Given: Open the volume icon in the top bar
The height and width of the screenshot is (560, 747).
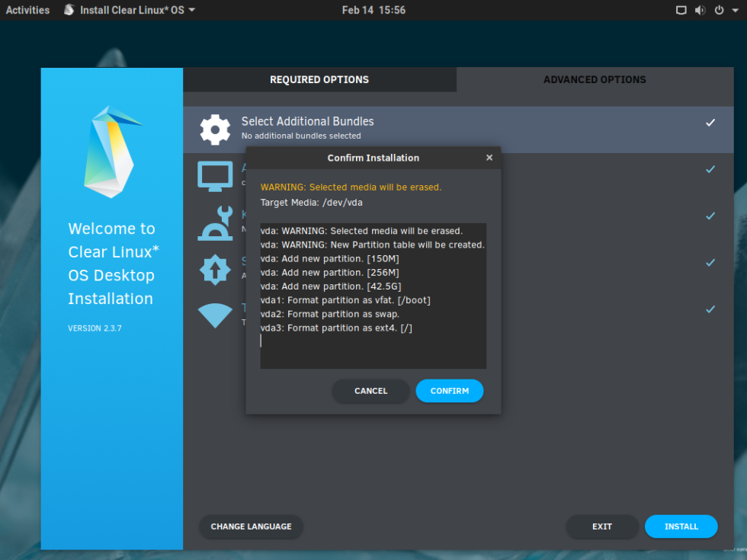Looking at the screenshot, I should tap(701, 10).
